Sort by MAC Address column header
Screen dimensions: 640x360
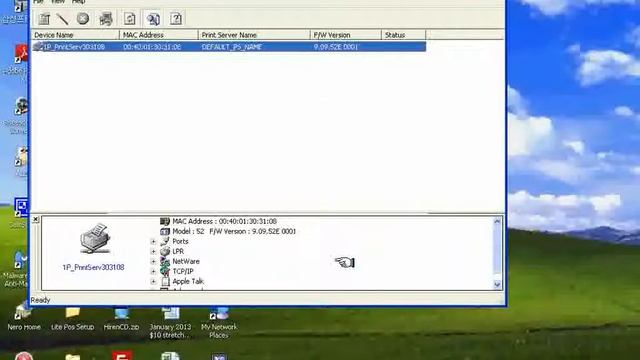pyautogui.click(x=159, y=35)
